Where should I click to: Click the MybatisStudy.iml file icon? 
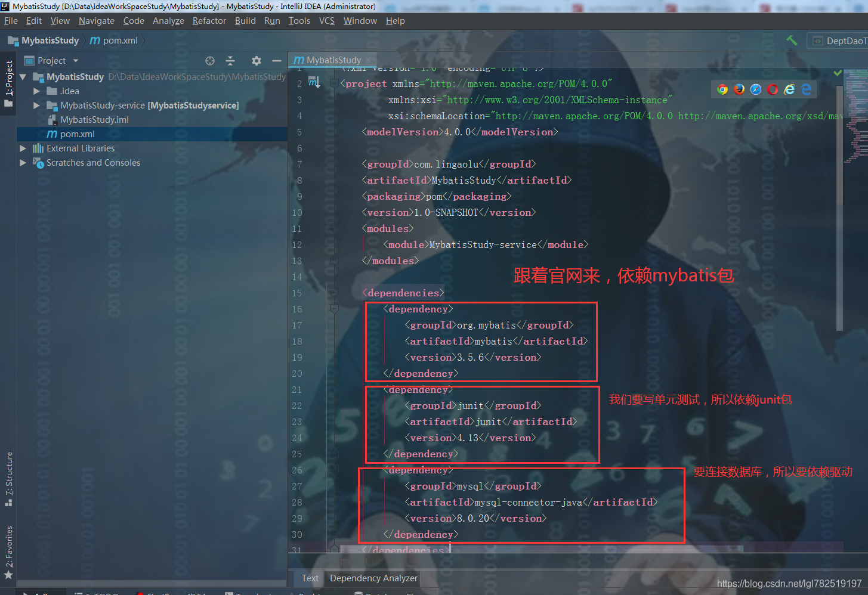52,120
